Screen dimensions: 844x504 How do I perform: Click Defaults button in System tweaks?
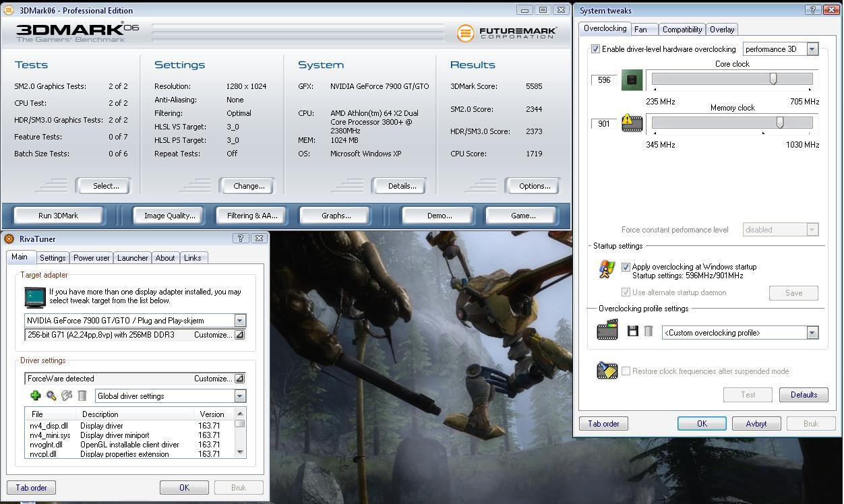click(x=804, y=395)
